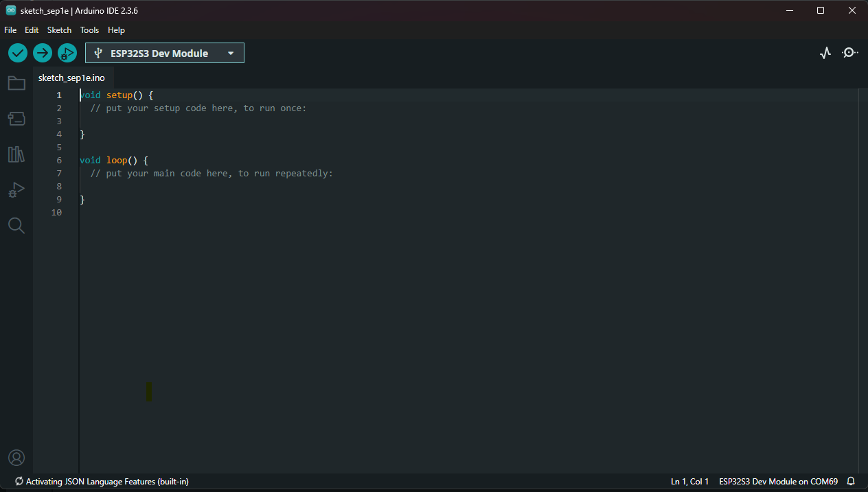
Task: Select the sketch_sep1e.ino tab
Action: click(72, 78)
